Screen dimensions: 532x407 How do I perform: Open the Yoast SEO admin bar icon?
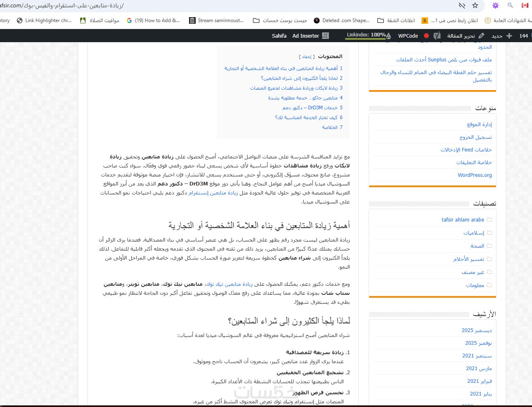pyautogui.click(x=437, y=36)
